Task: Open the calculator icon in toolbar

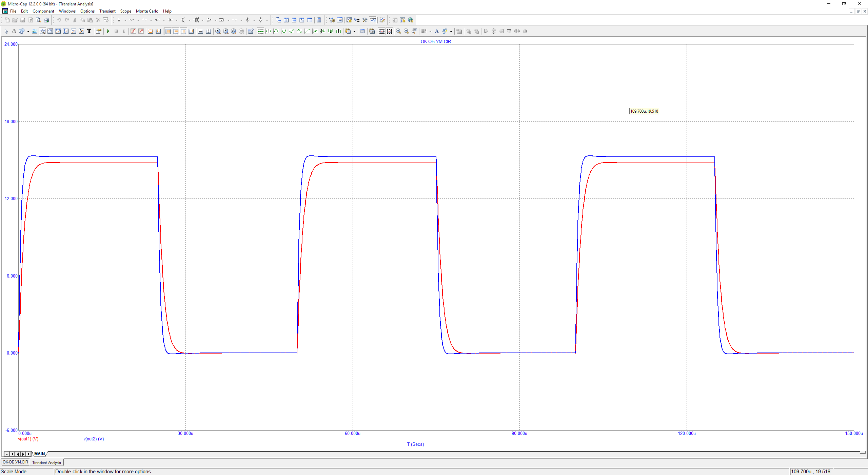Action: 319,20
